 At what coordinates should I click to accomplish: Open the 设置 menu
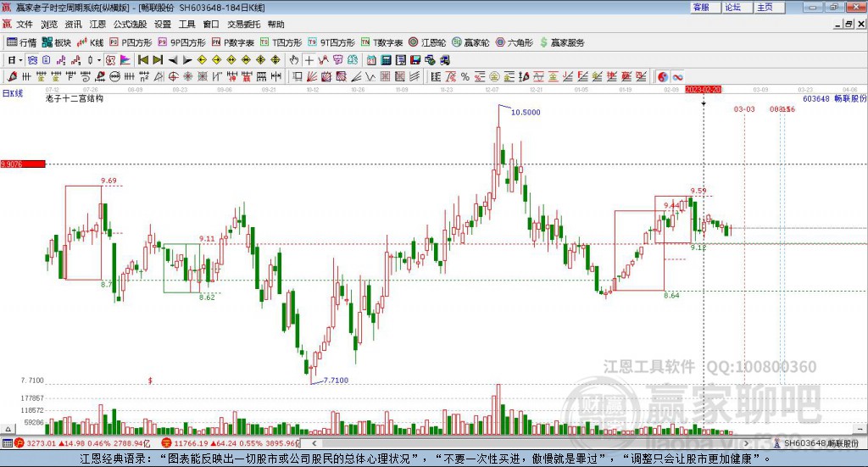click(163, 25)
